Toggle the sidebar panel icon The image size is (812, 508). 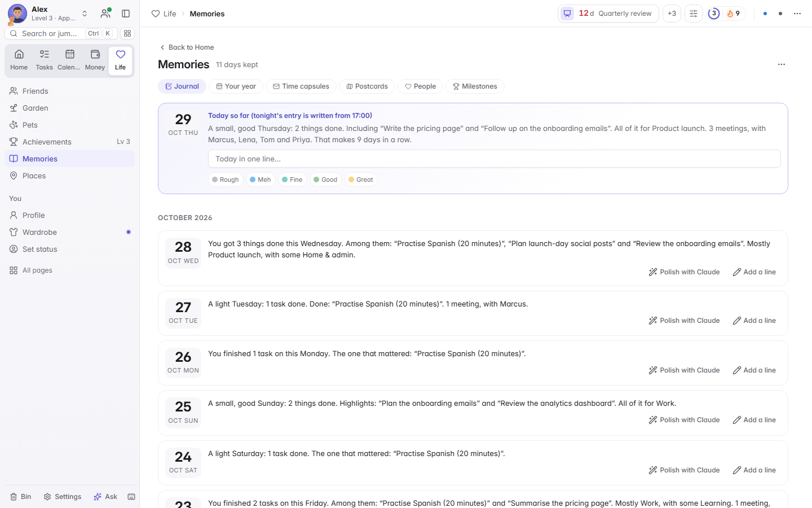tap(126, 14)
